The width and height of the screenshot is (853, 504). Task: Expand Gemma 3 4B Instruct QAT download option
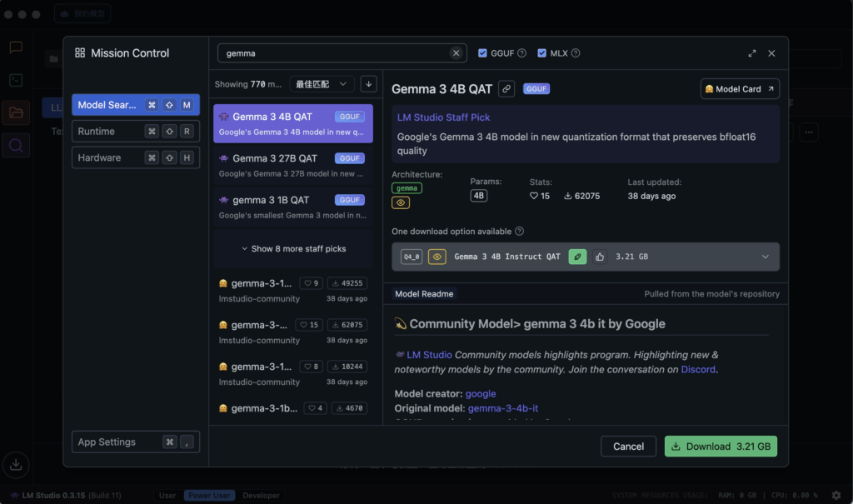click(765, 257)
